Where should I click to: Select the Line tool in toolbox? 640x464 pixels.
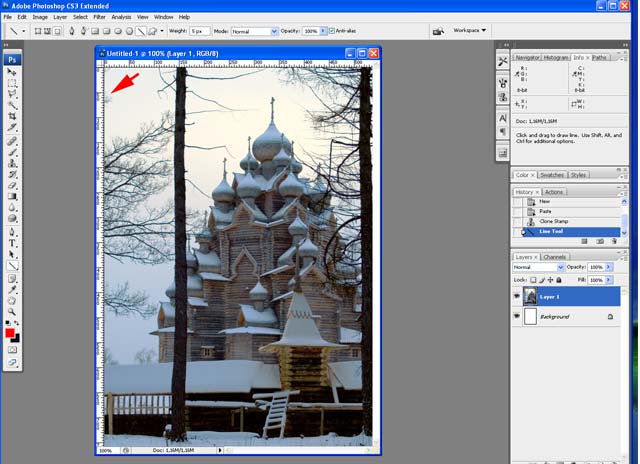pyautogui.click(x=13, y=266)
